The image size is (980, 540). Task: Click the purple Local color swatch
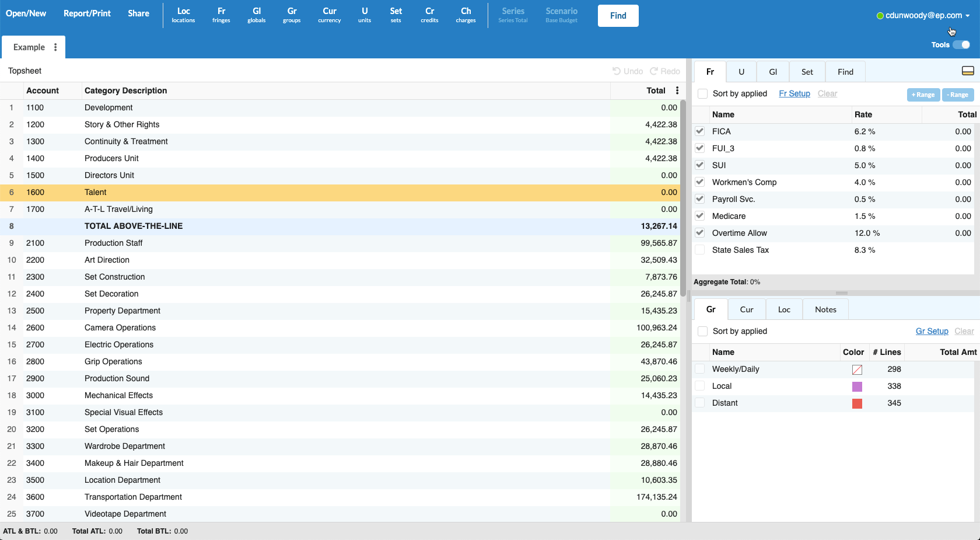(x=857, y=386)
